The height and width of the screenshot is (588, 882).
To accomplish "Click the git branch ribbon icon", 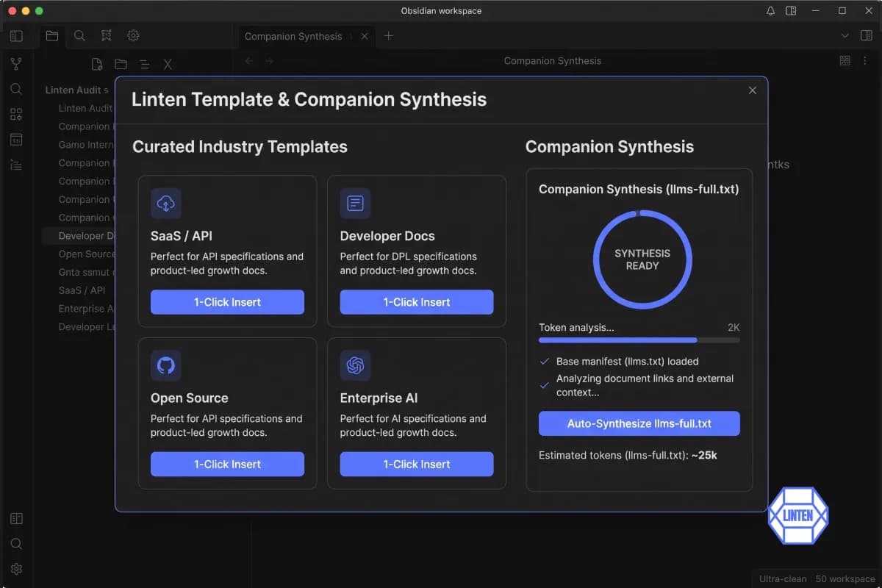I will (16, 64).
